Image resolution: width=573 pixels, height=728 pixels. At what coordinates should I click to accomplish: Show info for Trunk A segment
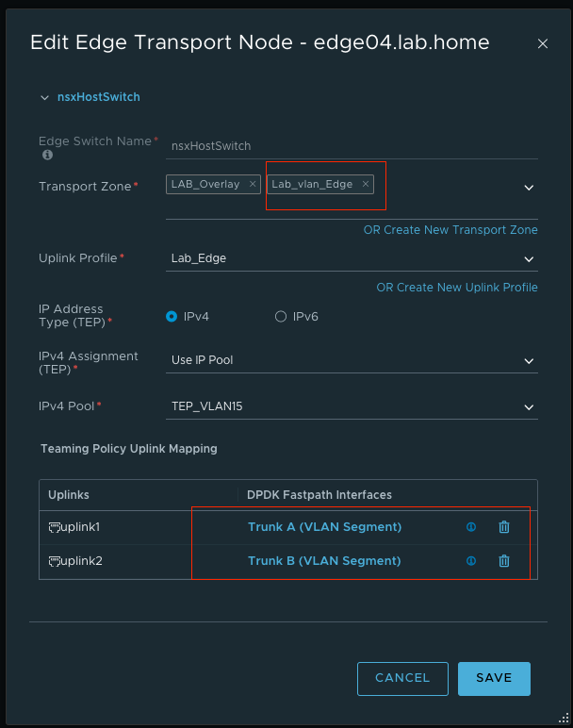(470, 527)
